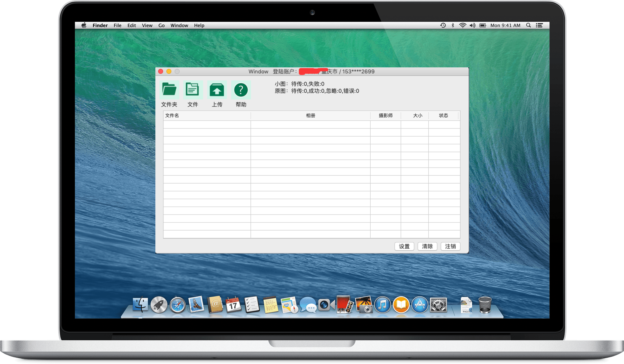The width and height of the screenshot is (624, 364).
Task: Open Photo Booth icon in Dock
Action: (x=345, y=304)
